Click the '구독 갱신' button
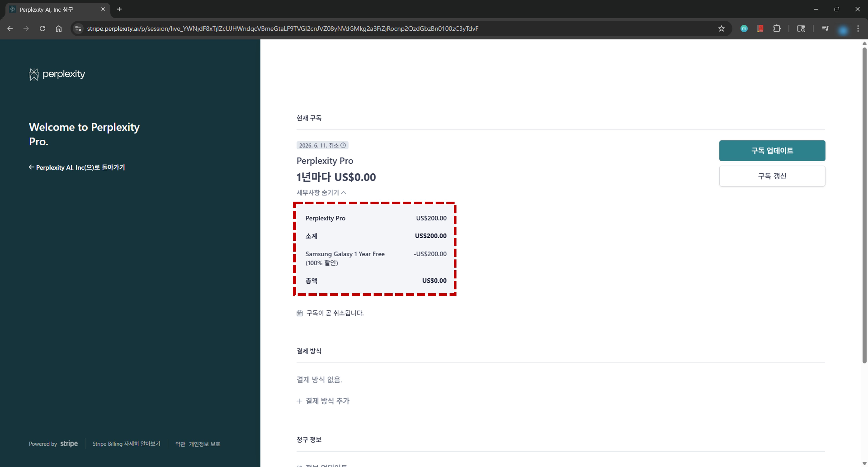 [772, 176]
